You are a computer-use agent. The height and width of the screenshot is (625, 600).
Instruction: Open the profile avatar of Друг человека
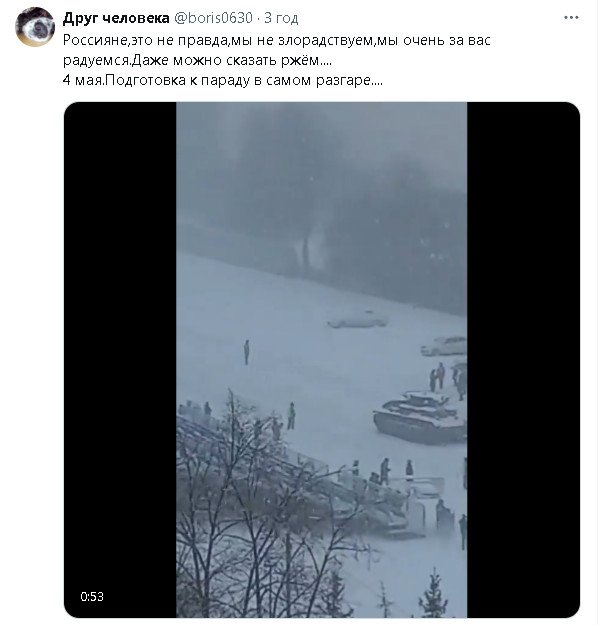click(35, 27)
